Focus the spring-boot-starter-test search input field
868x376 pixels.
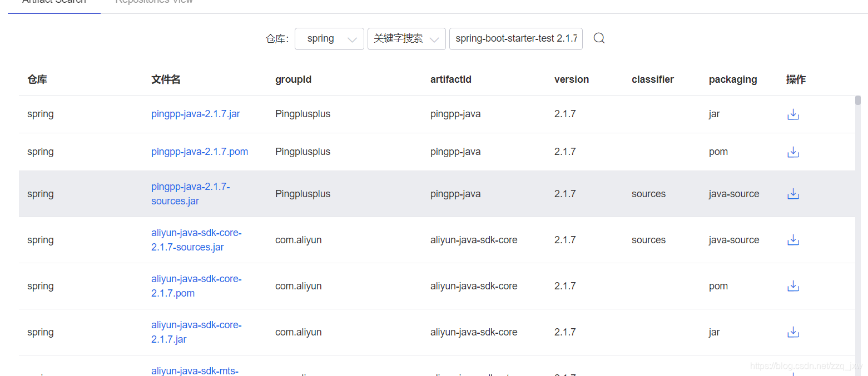point(516,39)
